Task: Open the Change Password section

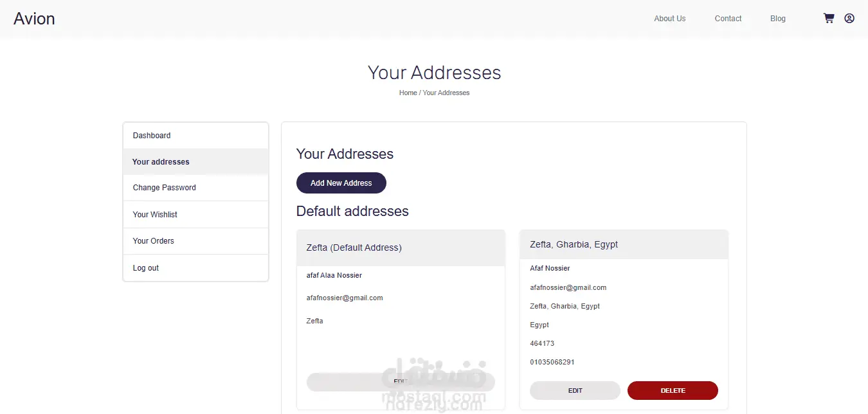Action: coord(165,188)
